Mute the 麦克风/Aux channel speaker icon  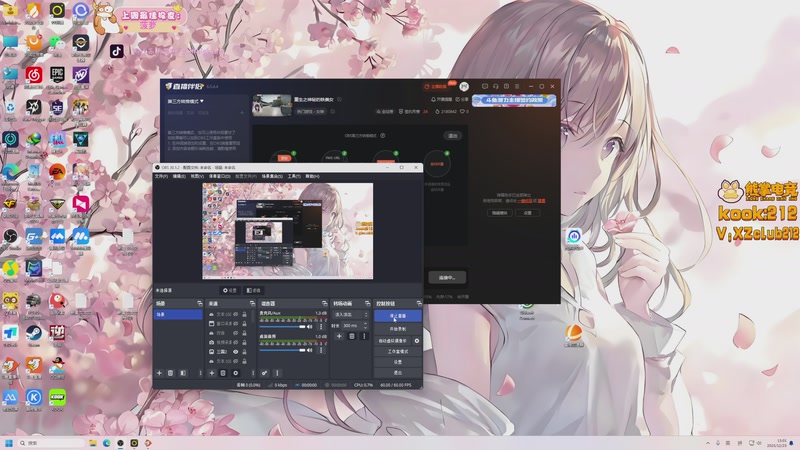310,327
